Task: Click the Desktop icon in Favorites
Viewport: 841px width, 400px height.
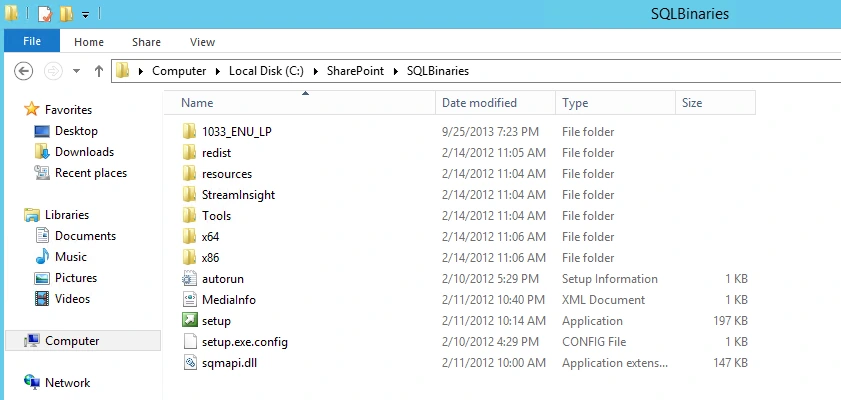Action: (x=42, y=131)
